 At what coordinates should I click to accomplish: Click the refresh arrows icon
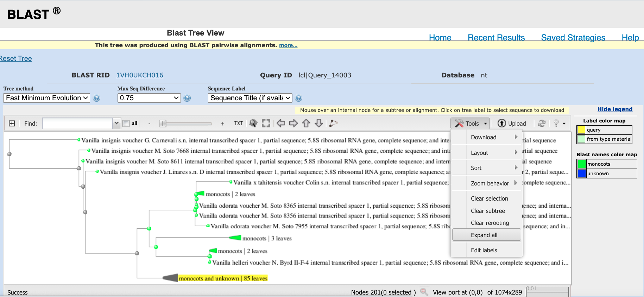(x=542, y=124)
